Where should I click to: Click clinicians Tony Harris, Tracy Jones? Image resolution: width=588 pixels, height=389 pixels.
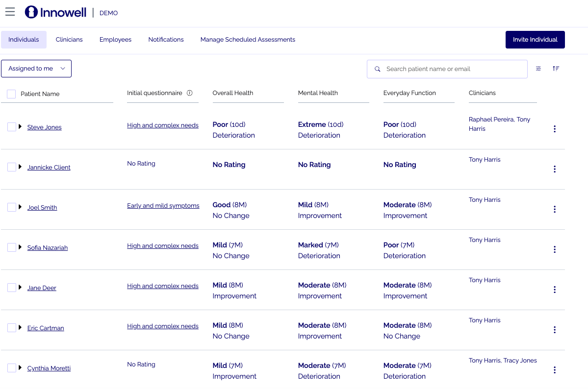click(503, 361)
